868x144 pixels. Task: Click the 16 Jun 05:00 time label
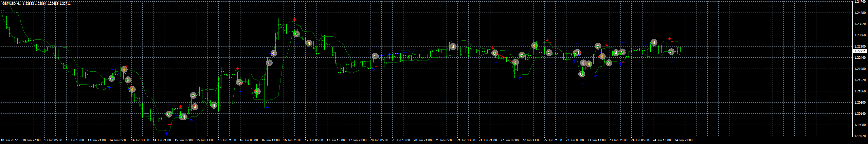pos(249,140)
